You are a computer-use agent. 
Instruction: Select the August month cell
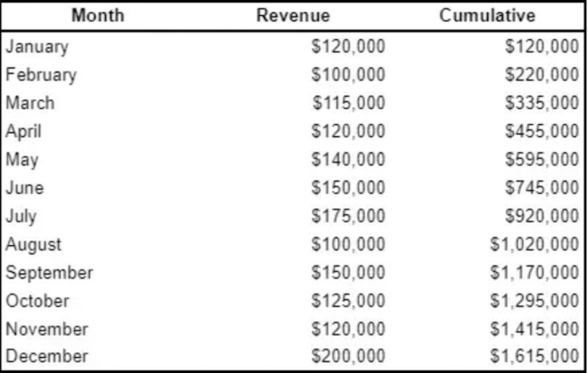pyautogui.click(x=33, y=245)
